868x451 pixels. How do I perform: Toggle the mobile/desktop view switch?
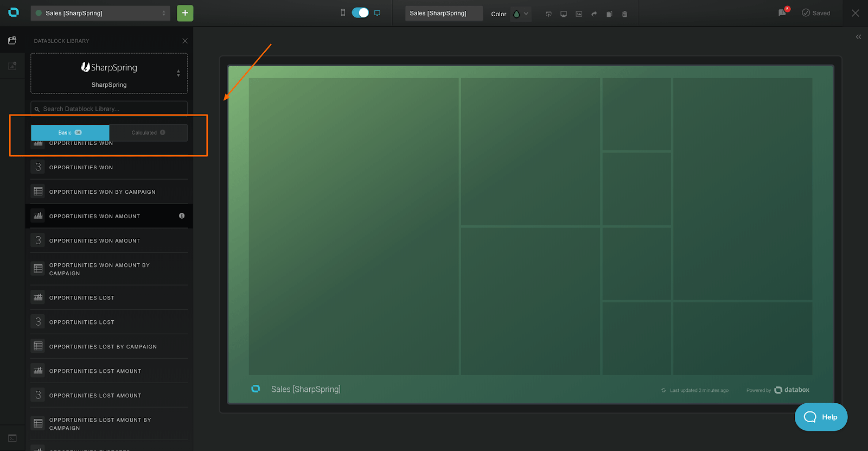click(x=360, y=12)
